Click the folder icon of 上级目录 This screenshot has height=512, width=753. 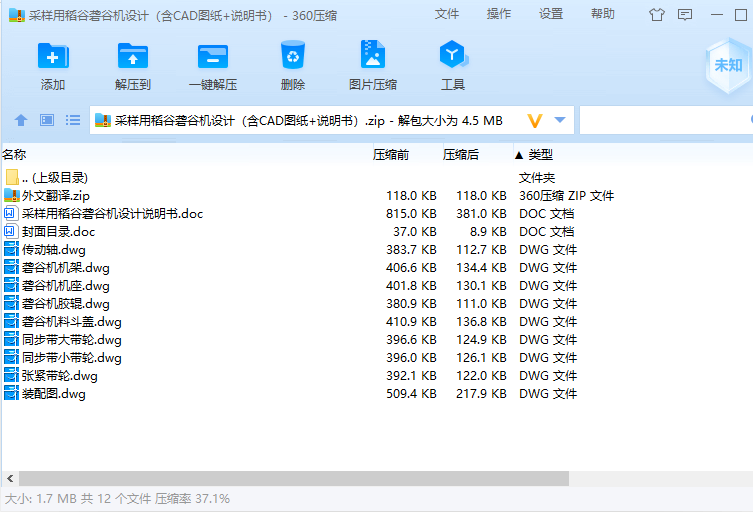[x=12, y=177]
